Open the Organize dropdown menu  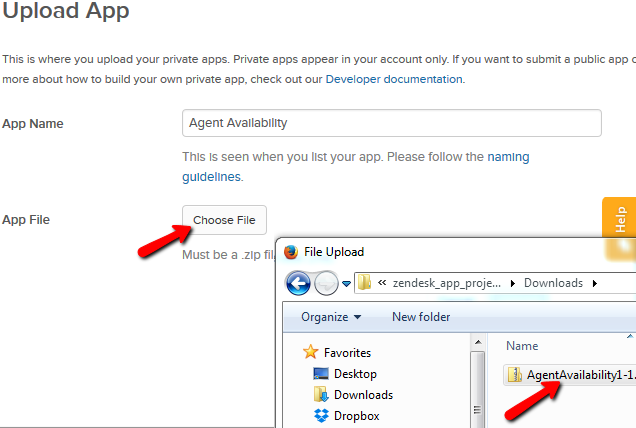click(x=329, y=317)
